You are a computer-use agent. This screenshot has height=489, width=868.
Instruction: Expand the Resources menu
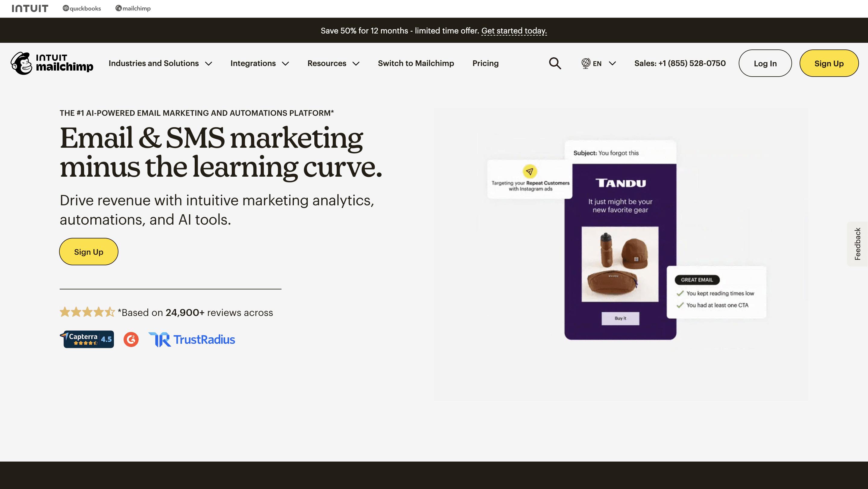(x=333, y=63)
